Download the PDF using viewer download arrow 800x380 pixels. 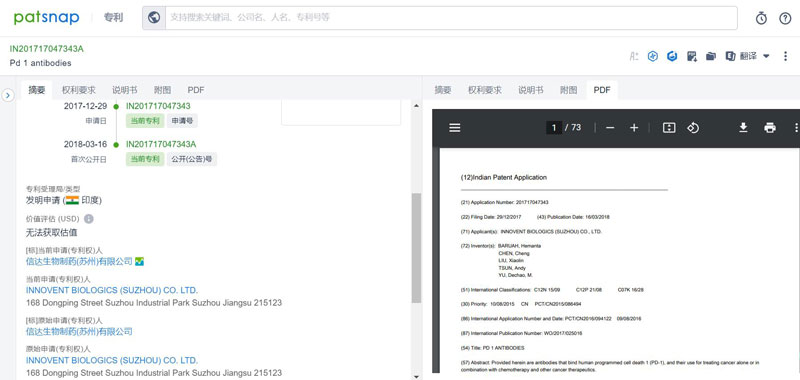pos(743,128)
